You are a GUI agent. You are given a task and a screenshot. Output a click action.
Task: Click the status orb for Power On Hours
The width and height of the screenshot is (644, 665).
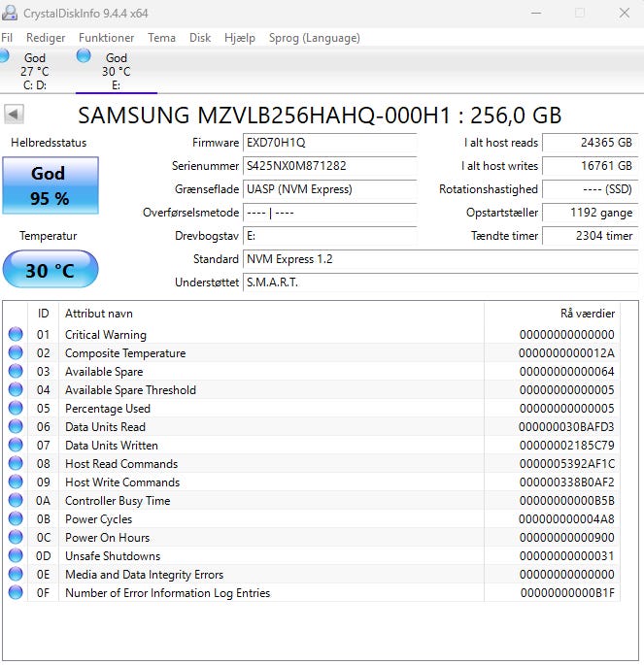point(16,538)
